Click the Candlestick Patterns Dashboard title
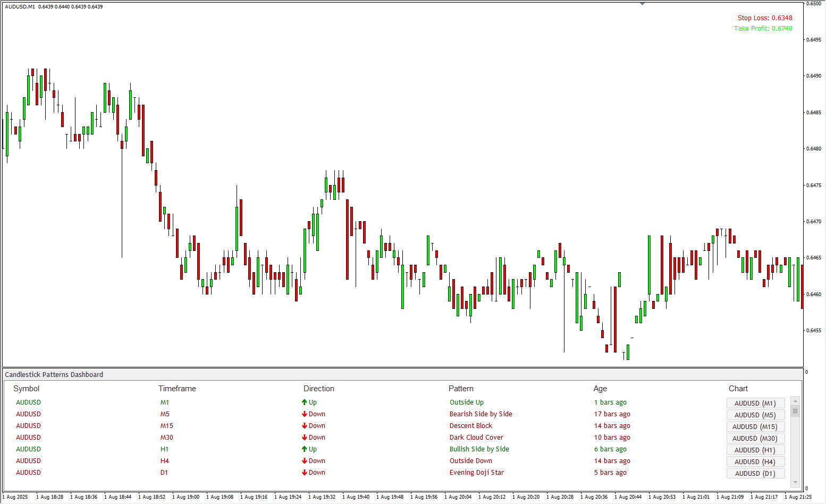Image resolution: width=826 pixels, height=504 pixels. [54, 375]
